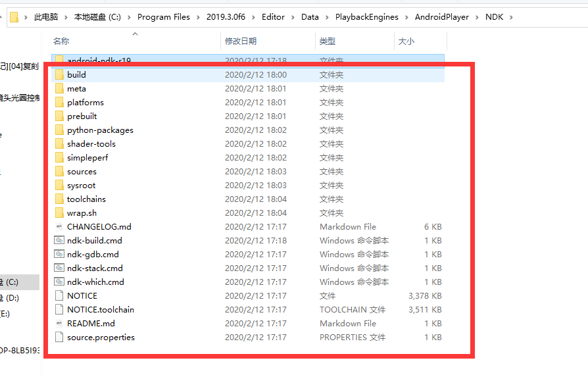
Task: Go to 此电脑 in the address bar
Action: tap(46, 17)
